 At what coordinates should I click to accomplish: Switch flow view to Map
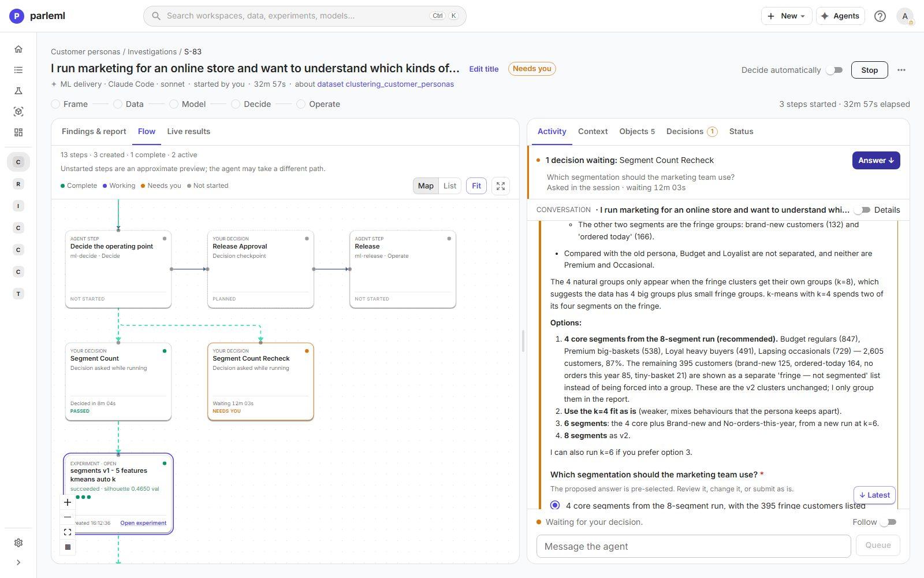pyautogui.click(x=426, y=186)
